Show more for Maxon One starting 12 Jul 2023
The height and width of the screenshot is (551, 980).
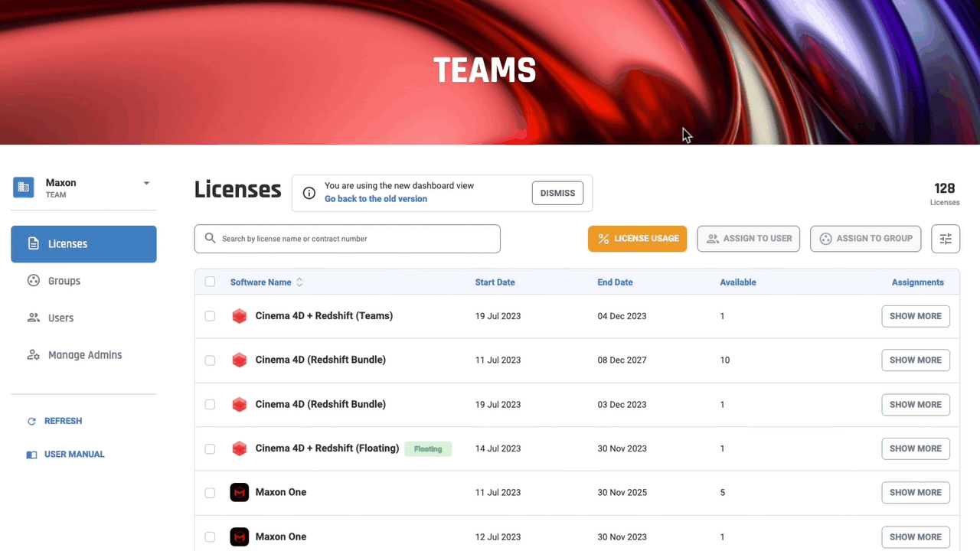pyautogui.click(x=916, y=537)
